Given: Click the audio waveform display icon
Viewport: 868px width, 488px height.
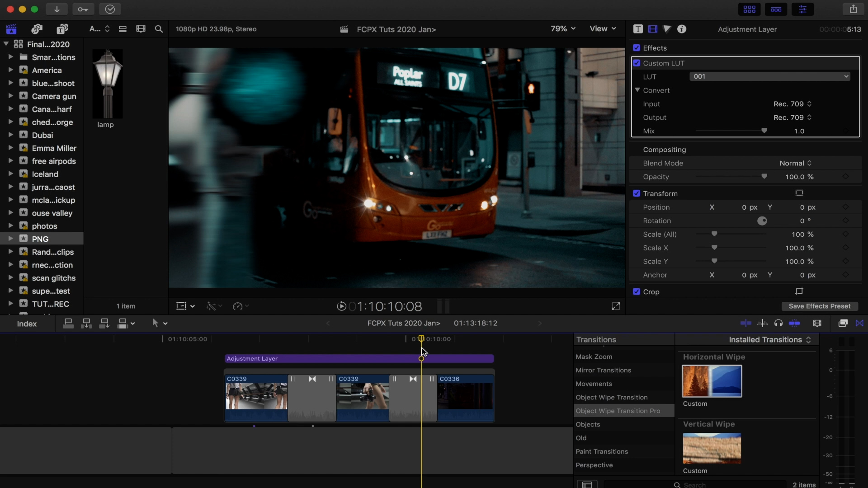Looking at the screenshot, I should point(762,322).
